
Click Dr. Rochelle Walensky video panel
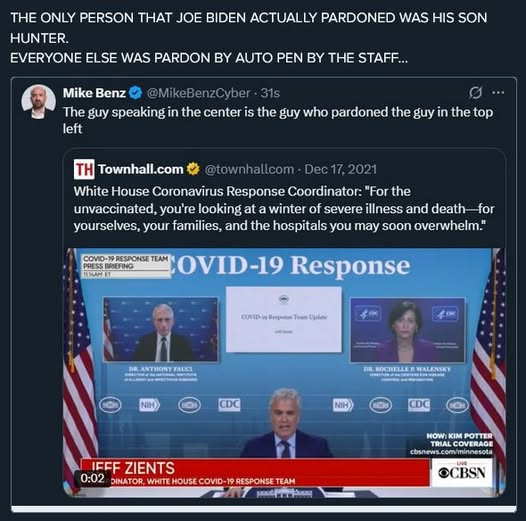tap(408, 330)
